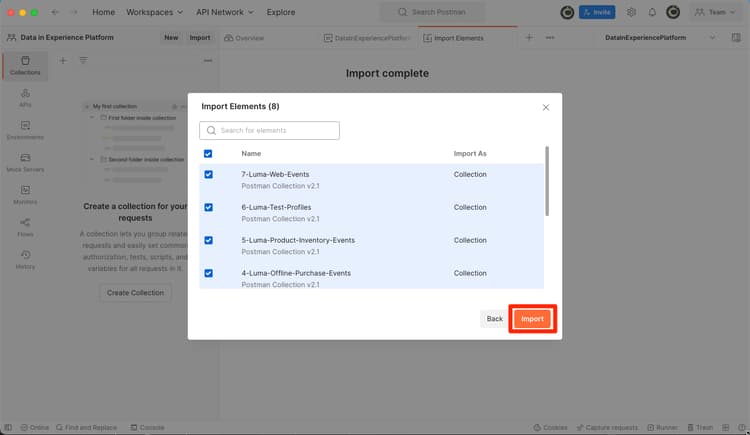Open the collections panel ellipsis options
The image size is (750, 435).
[208, 60]
